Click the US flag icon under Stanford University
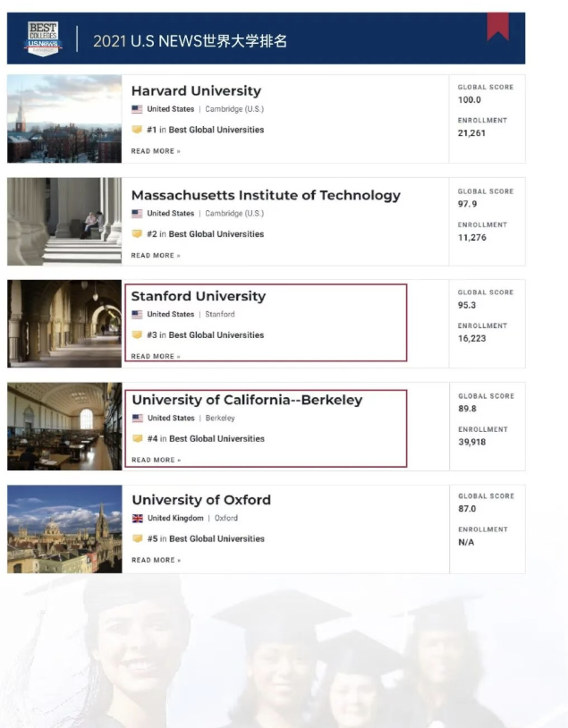The width and height of the screenshot is (568, 728). [x=137, y=314]
